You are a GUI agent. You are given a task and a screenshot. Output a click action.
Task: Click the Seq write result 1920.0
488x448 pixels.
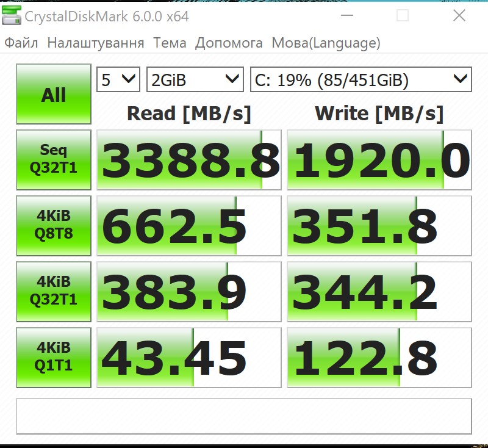(x=379, y=160)
